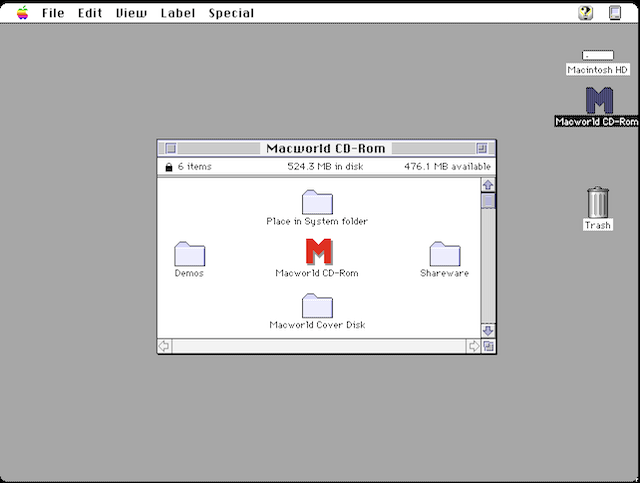The width and height of the screenshot is (640, 483).
Task: Click the Trash can icon
Action: click(597, 202)
